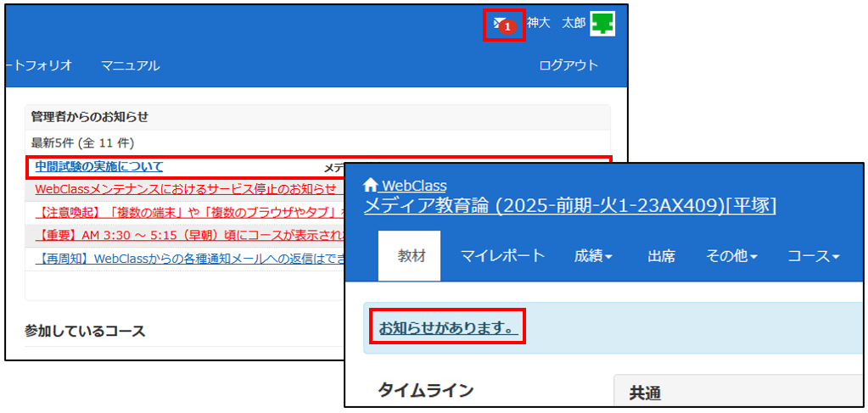Expand the コース dropdown menu
Viewport: 868px width, 413px height.
coord(814,256)
